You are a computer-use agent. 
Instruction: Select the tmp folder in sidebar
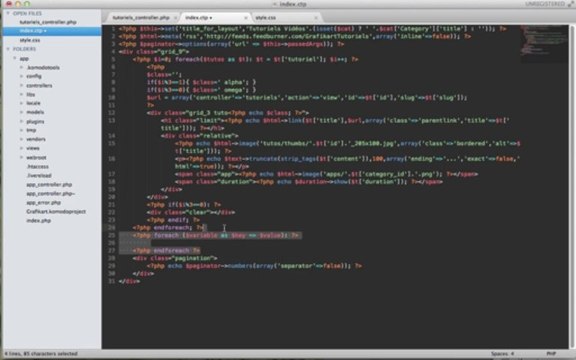click(31, 130)
